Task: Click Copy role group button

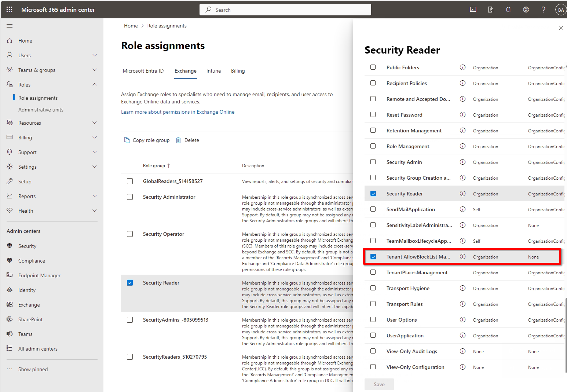Action: point(147,140)
